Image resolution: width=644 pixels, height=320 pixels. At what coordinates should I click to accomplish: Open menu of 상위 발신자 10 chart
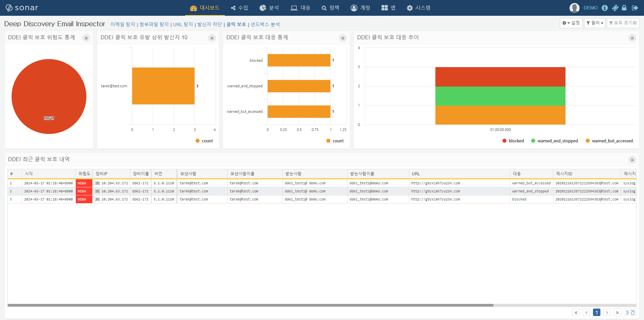[x=212, y=38]
